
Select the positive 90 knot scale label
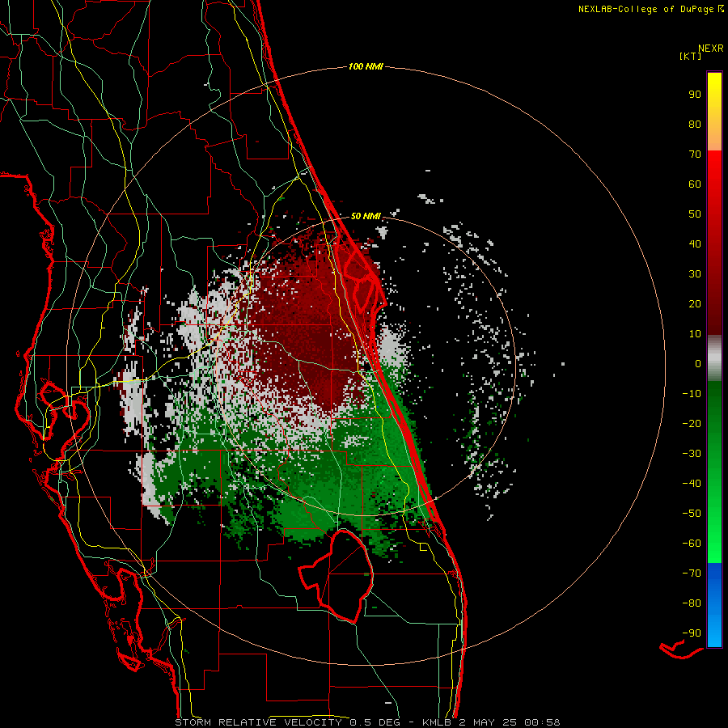tap(695, 95)
